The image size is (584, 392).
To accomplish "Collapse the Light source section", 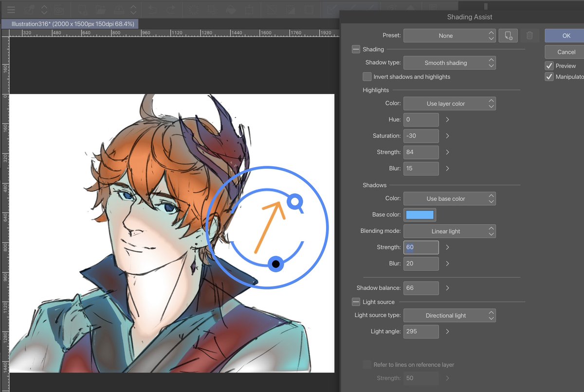I will click(x=355, y=302).
